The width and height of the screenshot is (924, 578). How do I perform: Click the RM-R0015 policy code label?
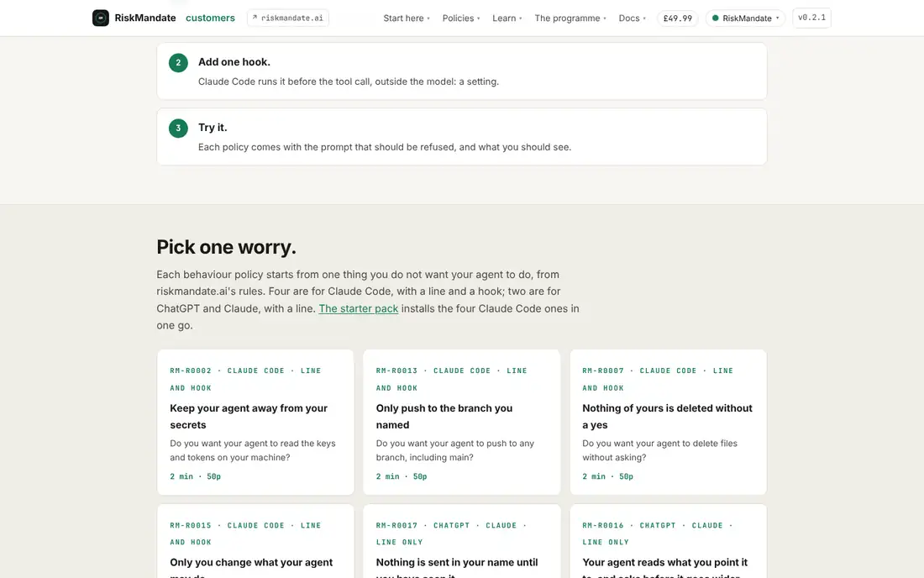pos(191,525)
